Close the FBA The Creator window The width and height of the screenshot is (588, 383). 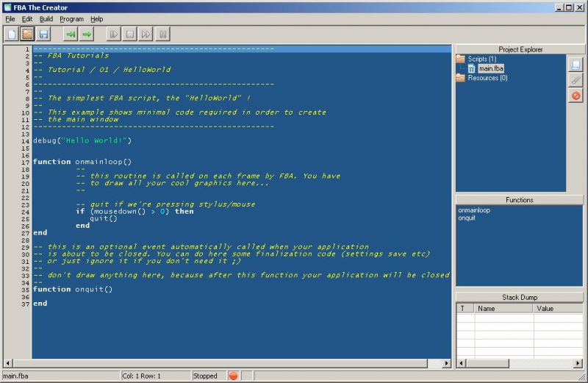click(579, 7)
